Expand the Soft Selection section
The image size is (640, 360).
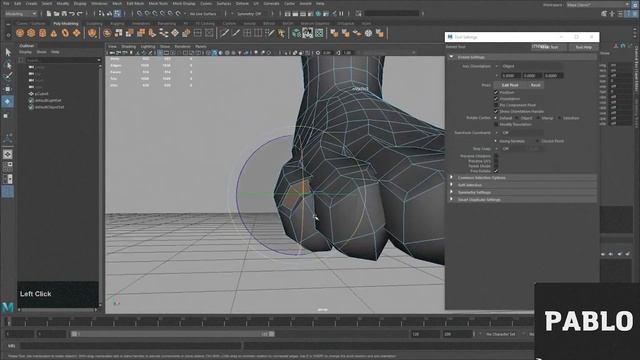[452, 185]
